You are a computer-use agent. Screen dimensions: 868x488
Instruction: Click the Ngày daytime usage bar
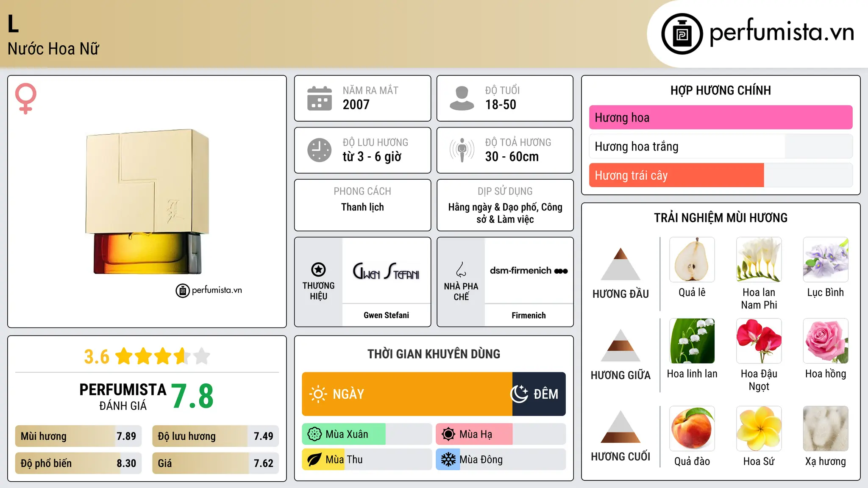407,394
